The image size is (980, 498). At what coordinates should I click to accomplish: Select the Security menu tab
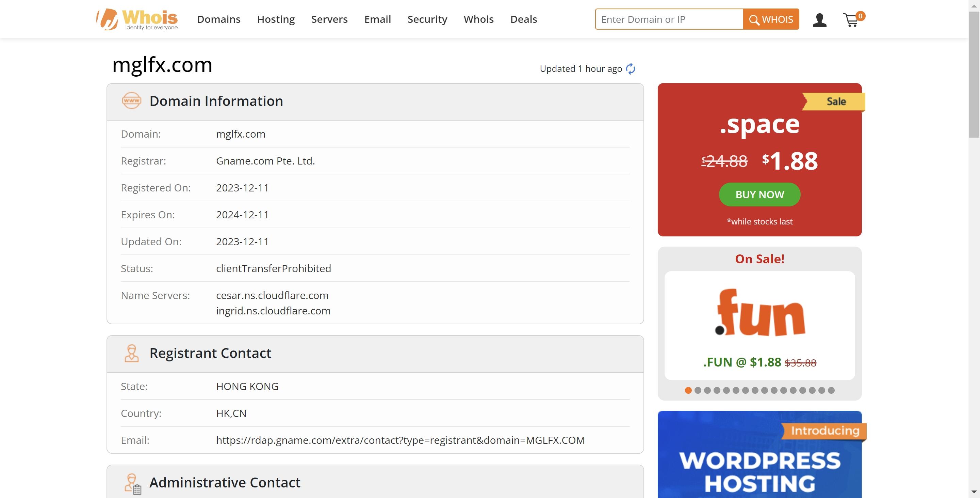(427, 19)
